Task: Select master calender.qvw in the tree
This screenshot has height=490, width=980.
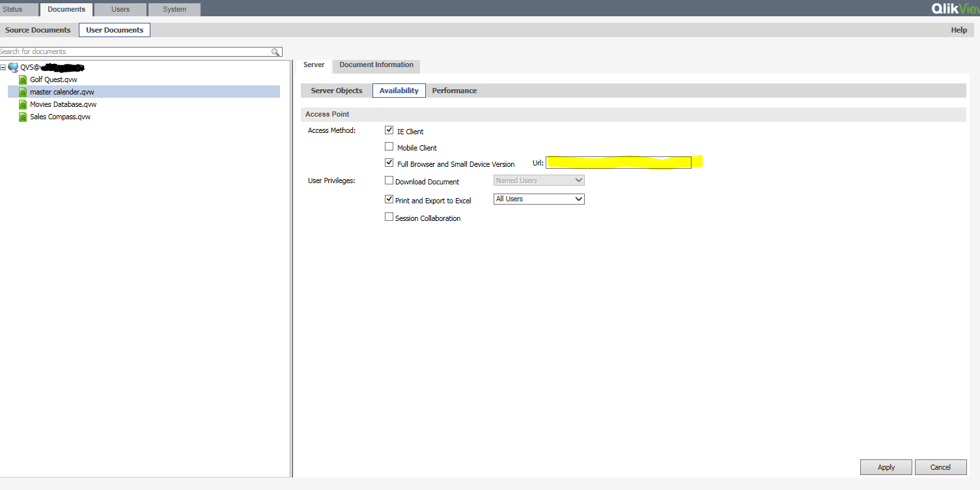Action: tap(62, 92)
